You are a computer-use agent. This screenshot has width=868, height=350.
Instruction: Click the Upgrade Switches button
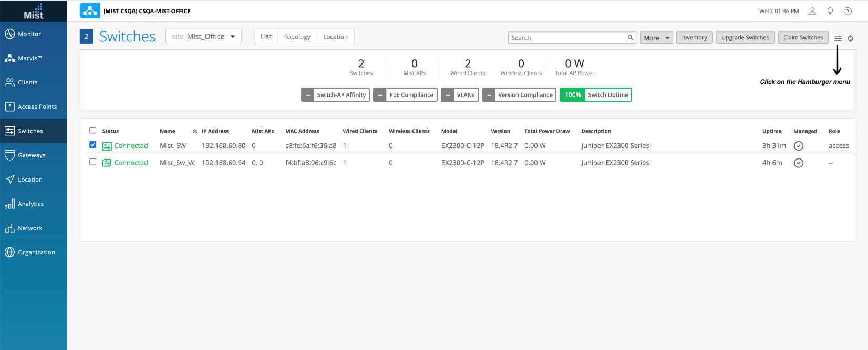(745, 37)
